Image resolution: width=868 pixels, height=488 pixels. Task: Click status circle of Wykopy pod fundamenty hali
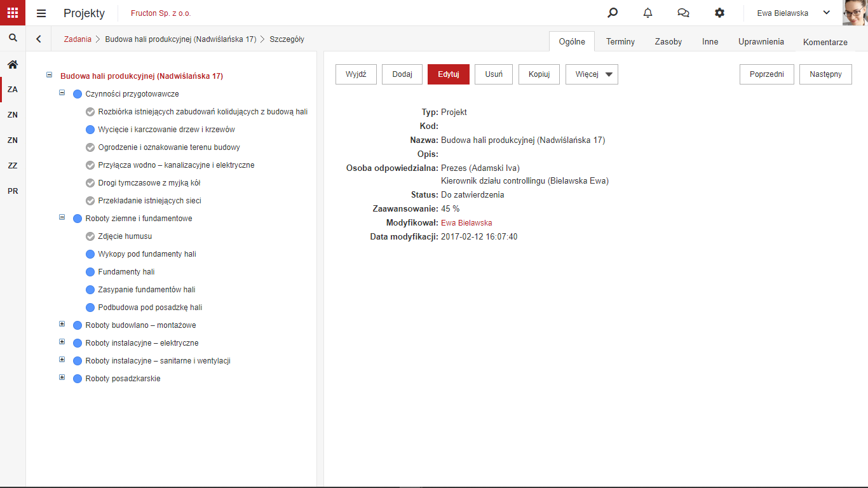click(90, 254)
